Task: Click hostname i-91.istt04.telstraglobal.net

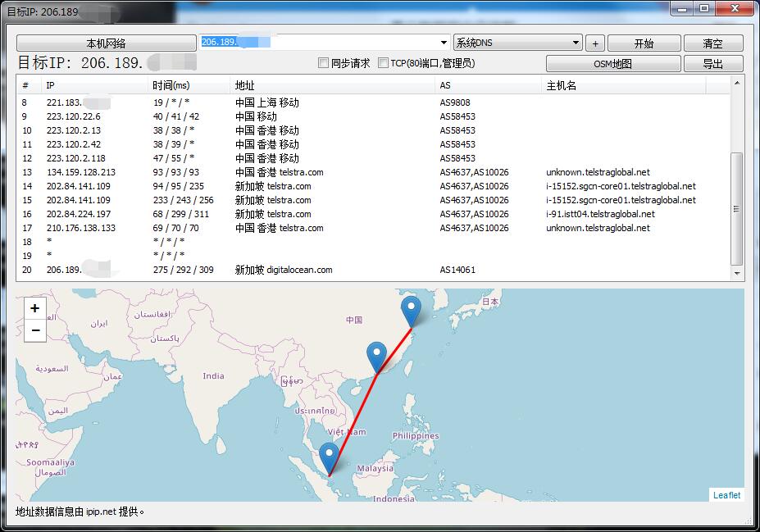Action: (x=600, y=214)
